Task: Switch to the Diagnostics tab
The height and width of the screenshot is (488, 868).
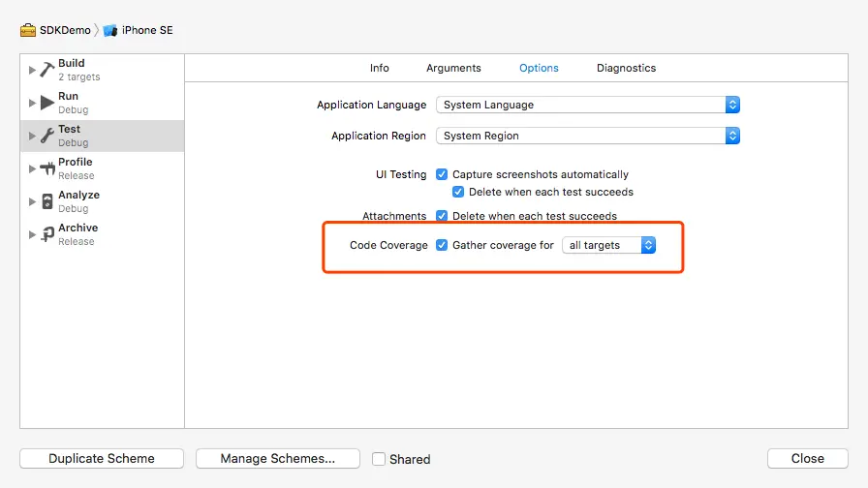Action: coord(626,68)
